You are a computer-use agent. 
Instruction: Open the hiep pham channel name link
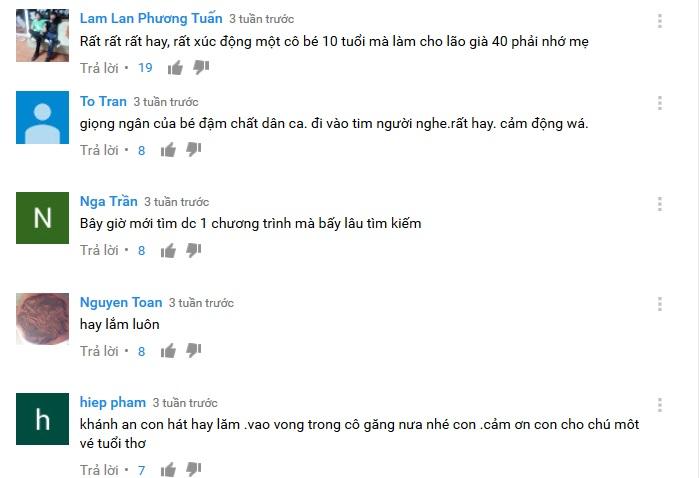point(113,403)
